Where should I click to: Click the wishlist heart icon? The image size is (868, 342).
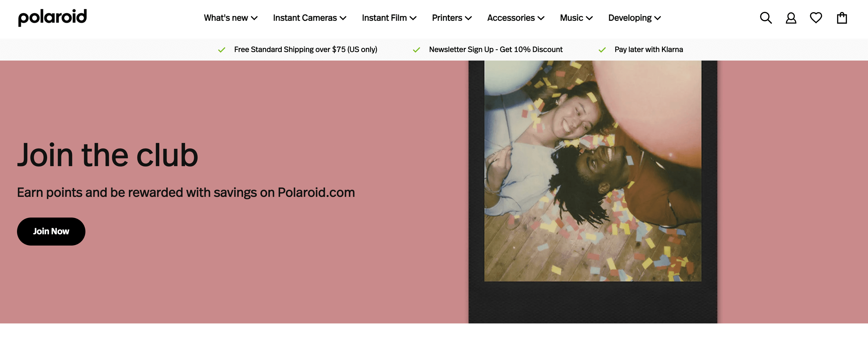click(816, 18)
